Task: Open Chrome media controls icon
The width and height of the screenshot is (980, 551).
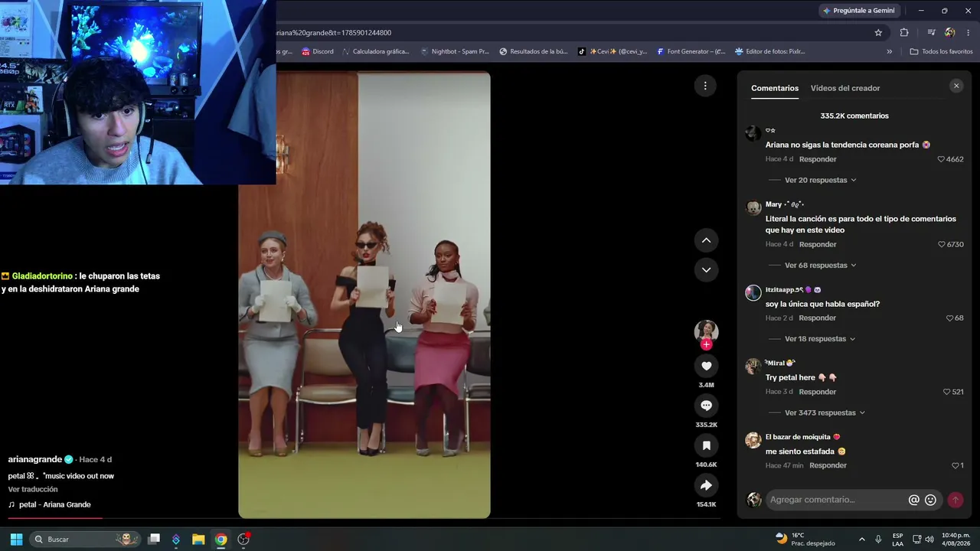Action: point(931,33)
